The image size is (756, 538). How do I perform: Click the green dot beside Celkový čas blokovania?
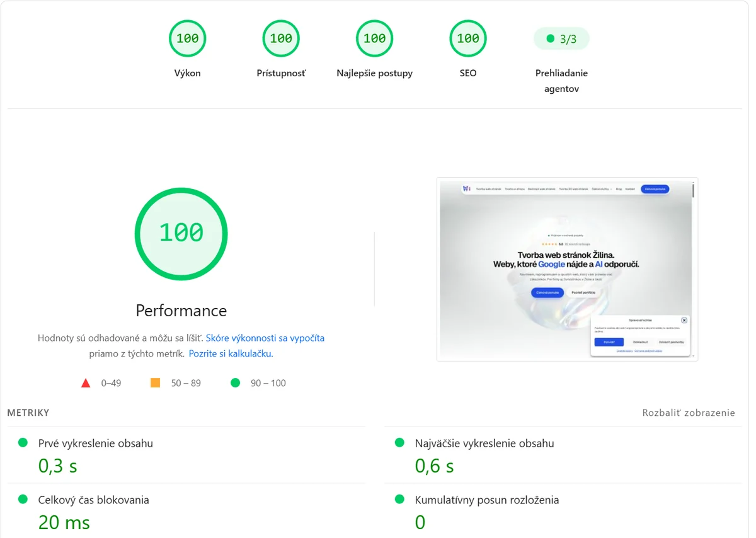click(x=23, y=500)
